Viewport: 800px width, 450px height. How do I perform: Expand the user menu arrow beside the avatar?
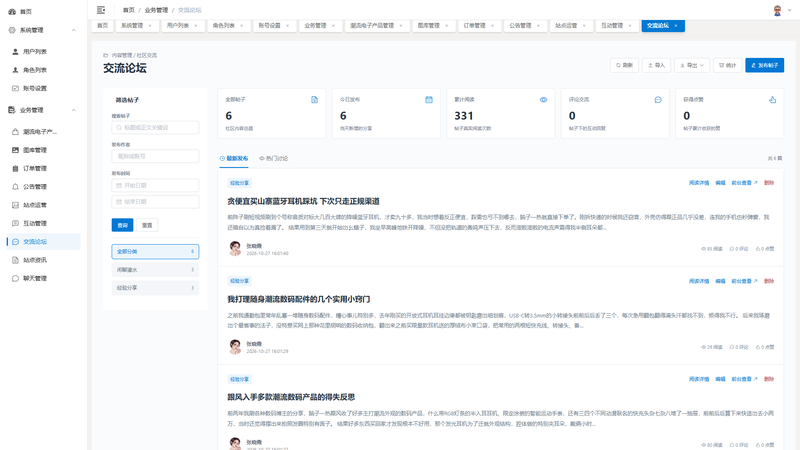coord(789,10)
